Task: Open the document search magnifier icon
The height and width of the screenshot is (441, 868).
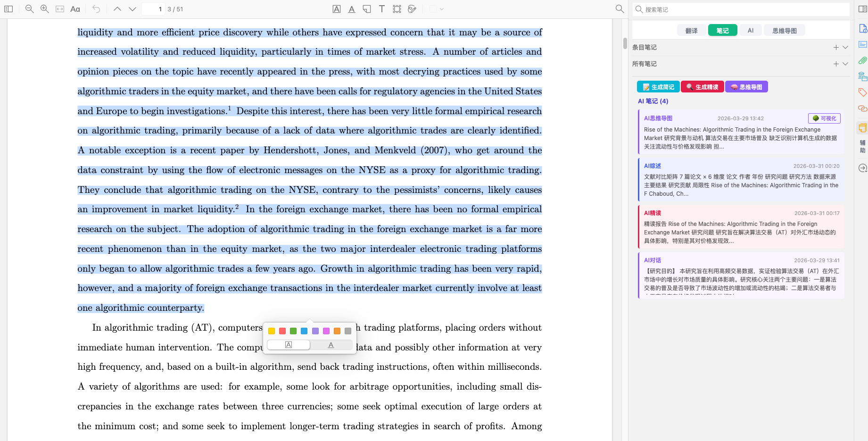Action: pos(620,9)
